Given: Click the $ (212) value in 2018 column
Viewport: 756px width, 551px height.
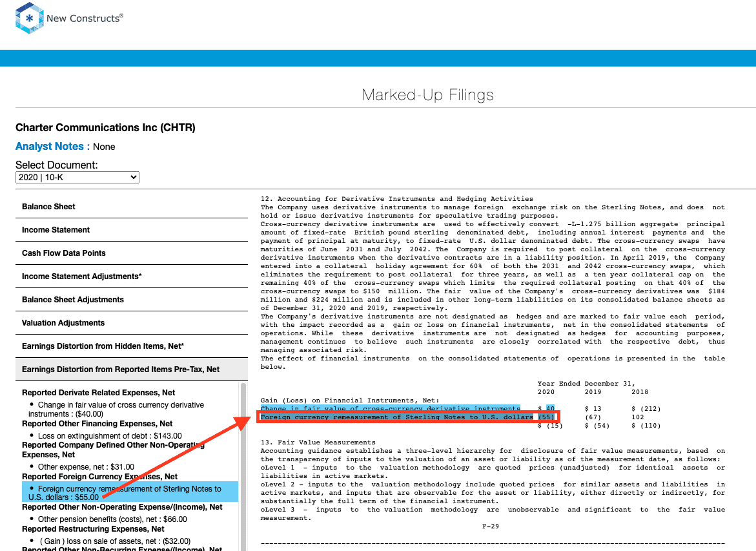Looking at the screenshot, I should 646,409.
